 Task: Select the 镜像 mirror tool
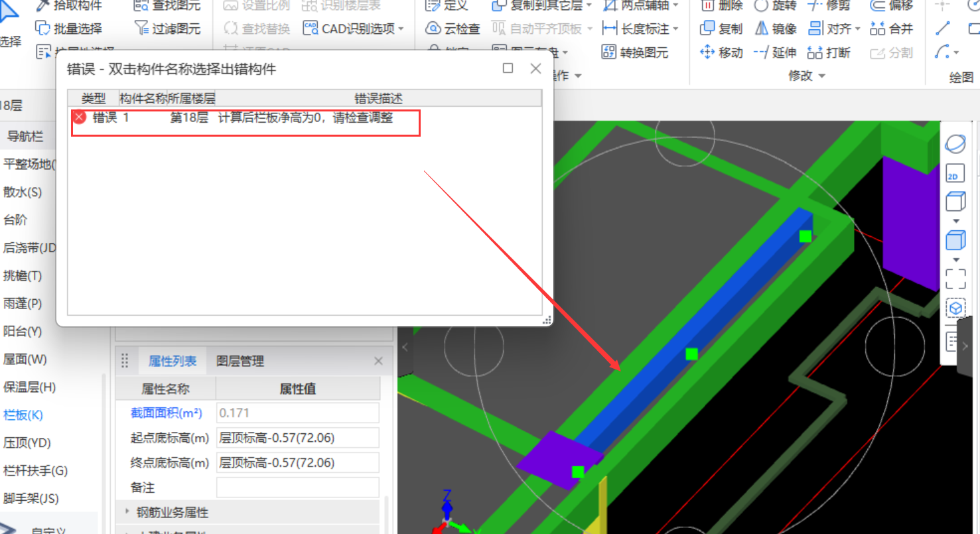coord(776,29)
